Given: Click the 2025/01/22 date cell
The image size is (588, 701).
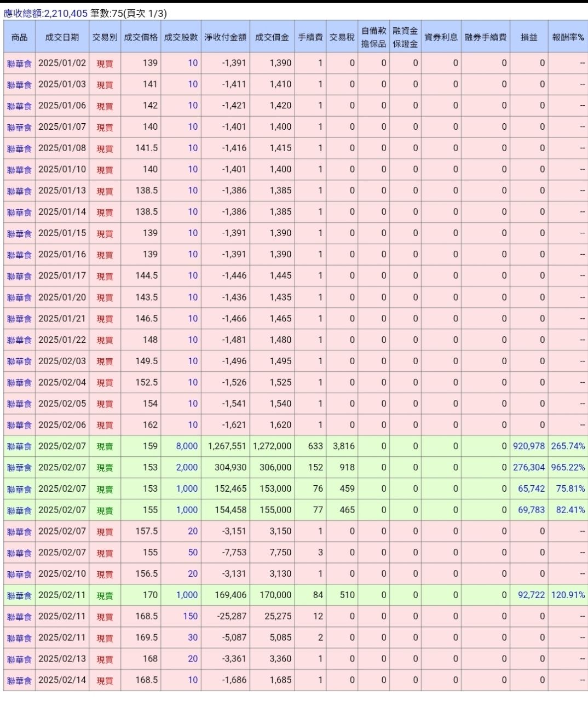Looking at the screenshot, I should [62, 340].
